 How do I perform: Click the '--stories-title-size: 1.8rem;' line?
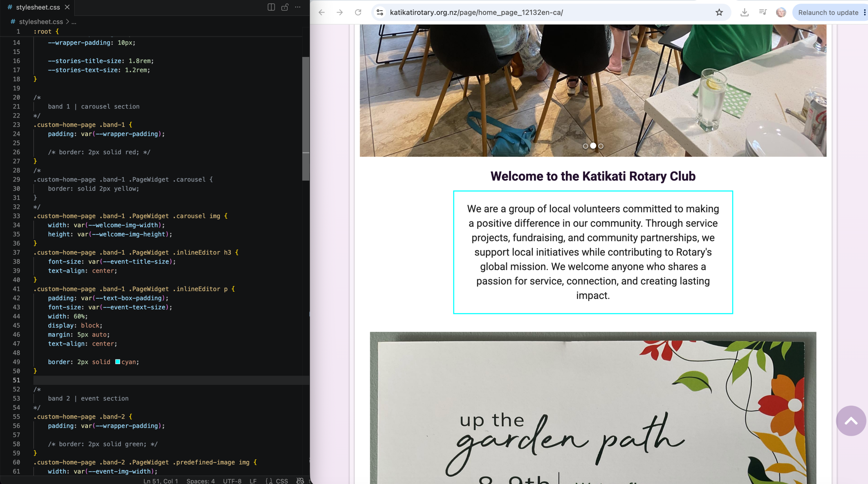tap(101, 61)
